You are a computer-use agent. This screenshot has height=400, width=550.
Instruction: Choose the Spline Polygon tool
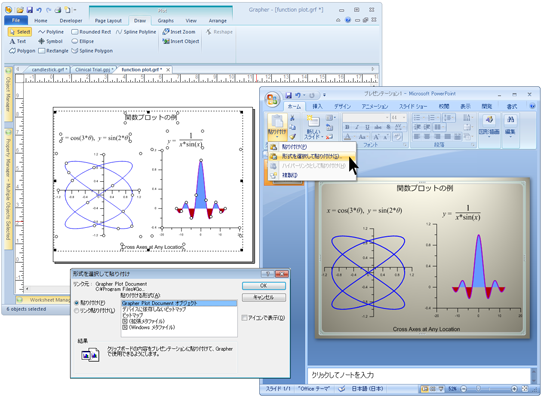pyautogui.click(x=92, y=51)
